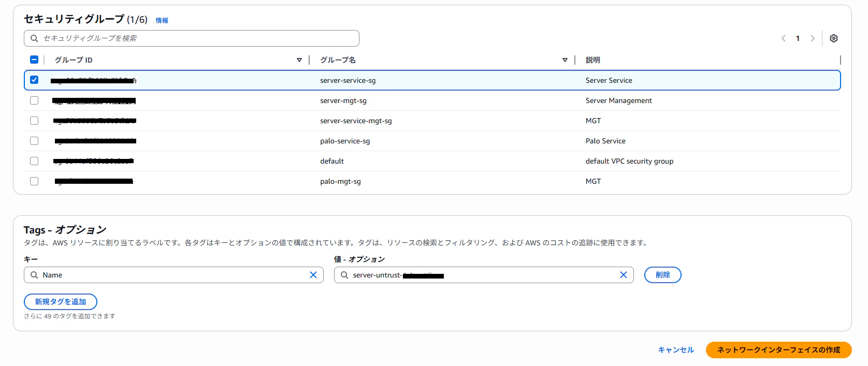Click the グループ ID column header

(x=74, y=60)
